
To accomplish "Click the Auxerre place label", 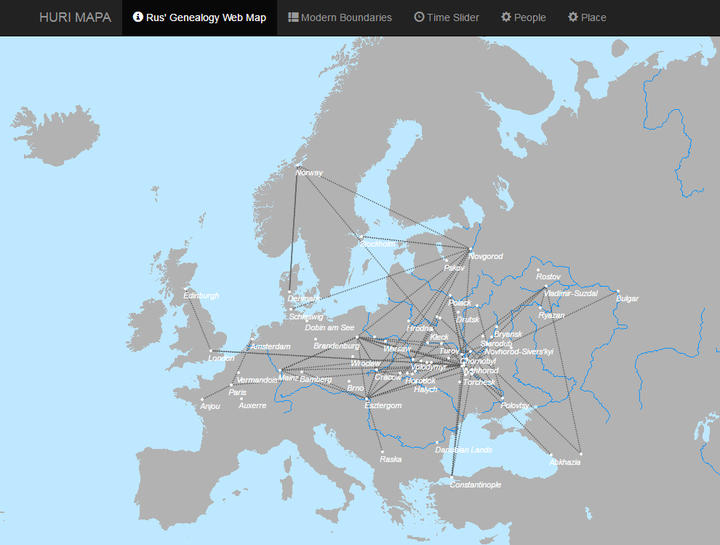I will (253, 405).
